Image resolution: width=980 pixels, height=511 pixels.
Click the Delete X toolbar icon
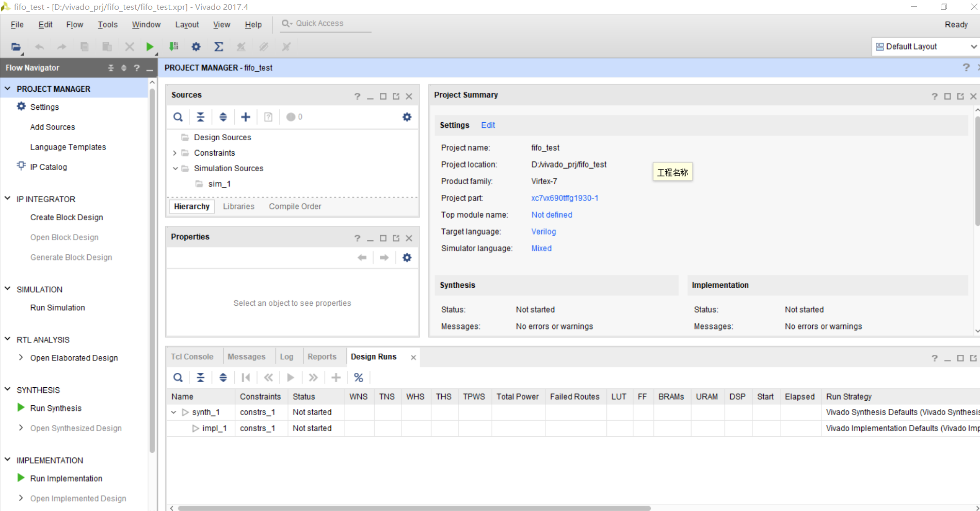[x=130, y=46]
